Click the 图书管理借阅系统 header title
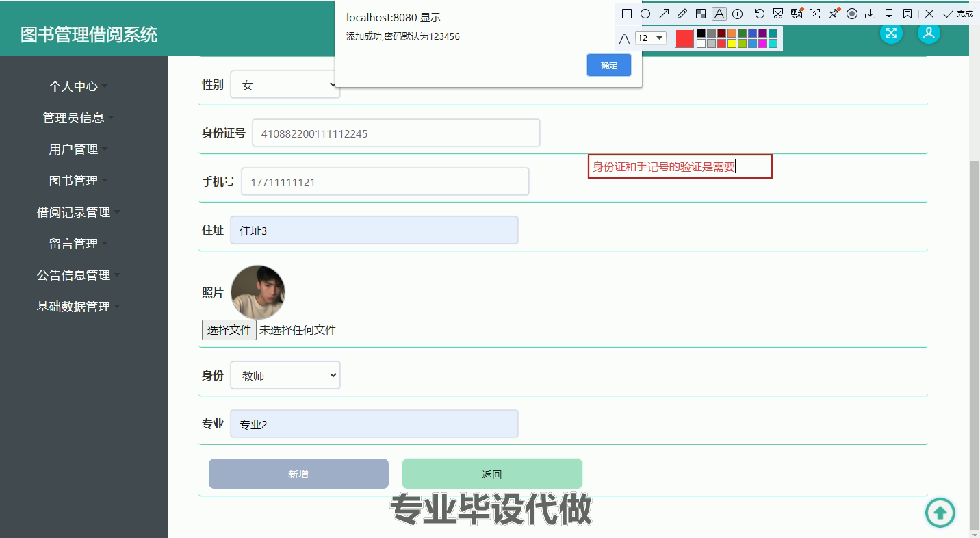The image size is (980, 538). pyautogui.click(x=89, y=34)
